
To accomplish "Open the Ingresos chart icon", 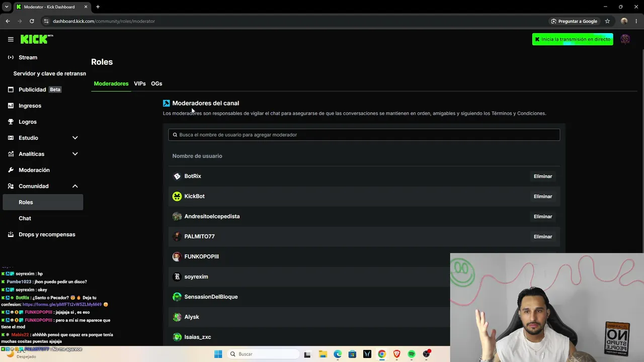I will (x=11, y=106).
